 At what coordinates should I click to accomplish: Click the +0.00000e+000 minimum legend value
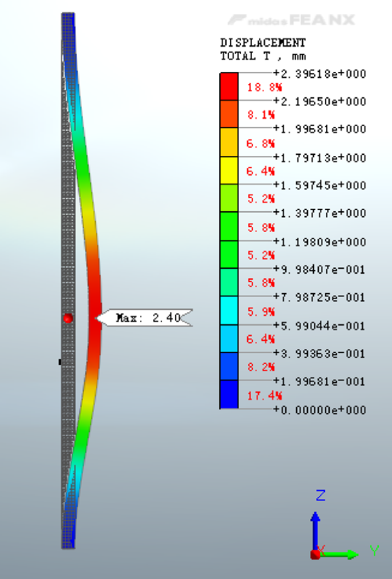(319, 410)
